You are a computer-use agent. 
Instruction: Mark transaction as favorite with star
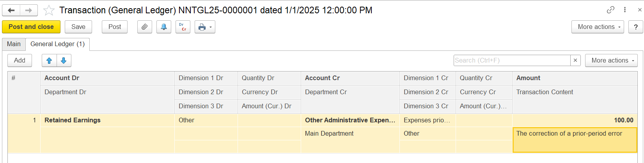(49, 10)
